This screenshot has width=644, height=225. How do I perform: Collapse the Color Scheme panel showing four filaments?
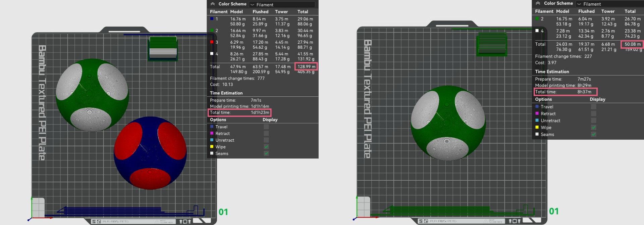[213, 4]
